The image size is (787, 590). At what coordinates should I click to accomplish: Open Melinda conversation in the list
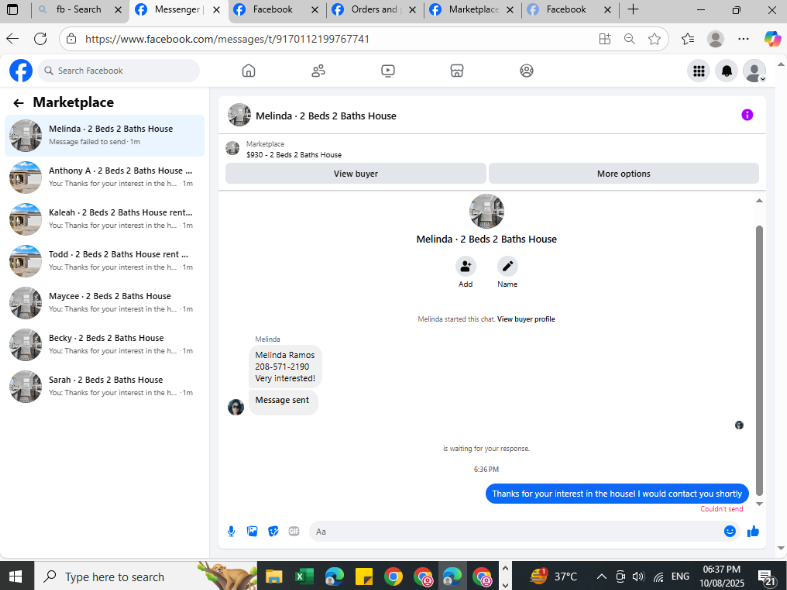click(x=104, y=135)
